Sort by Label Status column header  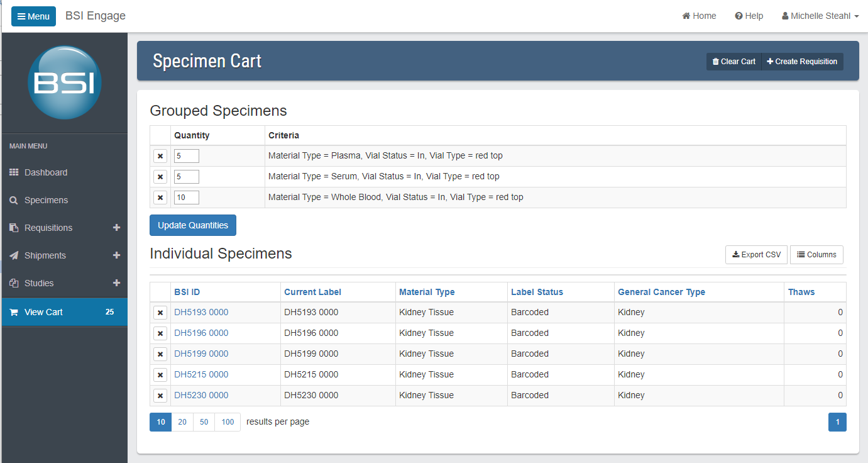pos(537,292)
